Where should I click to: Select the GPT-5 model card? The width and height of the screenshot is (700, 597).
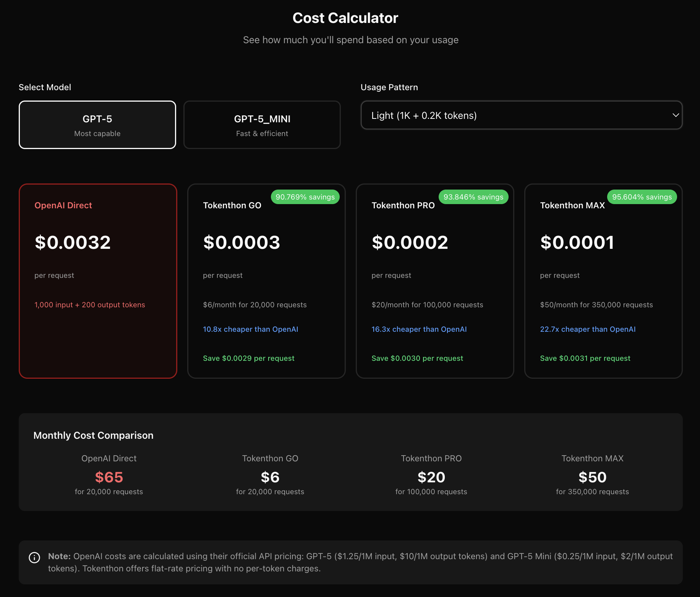(x=97, y=125)
